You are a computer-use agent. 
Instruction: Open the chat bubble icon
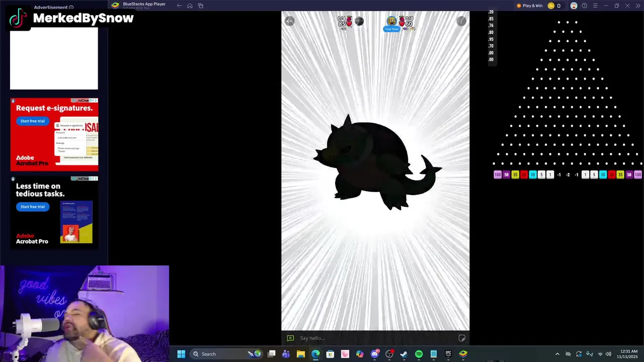(x=290, y=338)
